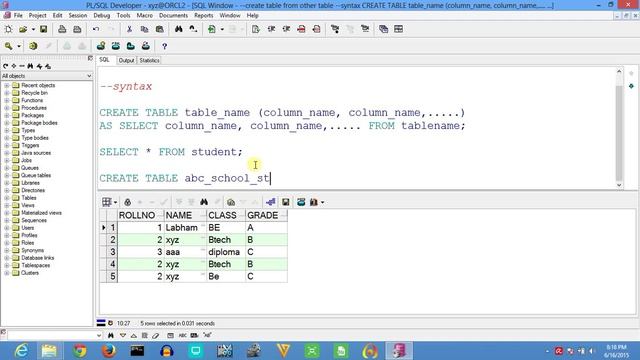
Task: Select the Tablespaces tree item
Action: pyautogui.click(x=36, y=265)
